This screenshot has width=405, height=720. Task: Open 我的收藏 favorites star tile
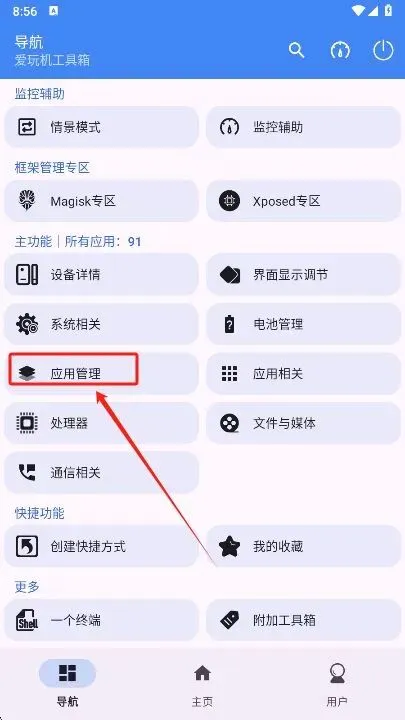(x=304, y=546)
